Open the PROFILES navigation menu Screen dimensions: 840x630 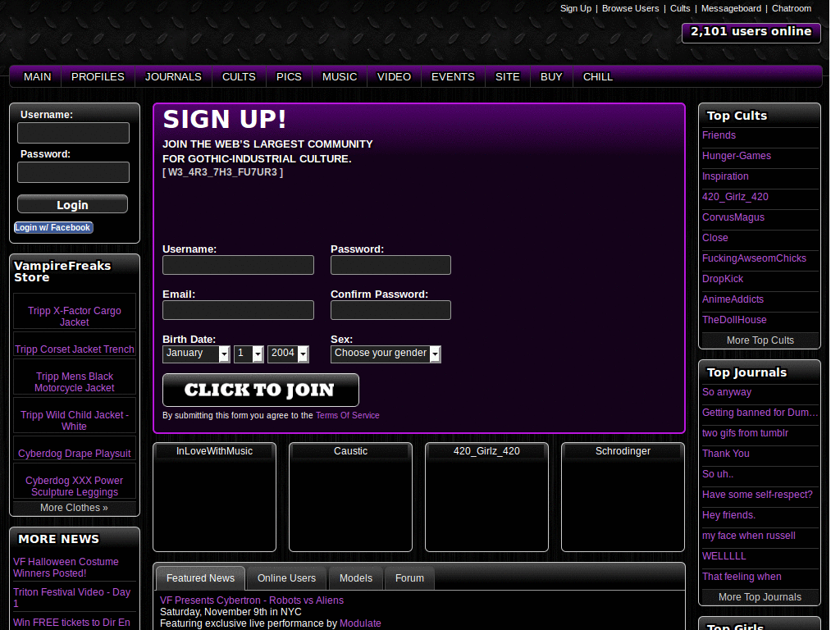(98, 76)
